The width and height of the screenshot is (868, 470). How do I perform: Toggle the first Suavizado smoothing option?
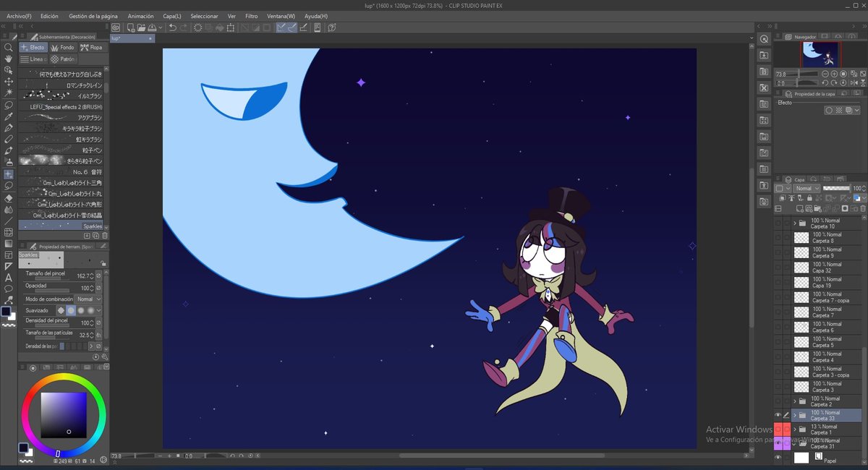click(x=61, y=309)
